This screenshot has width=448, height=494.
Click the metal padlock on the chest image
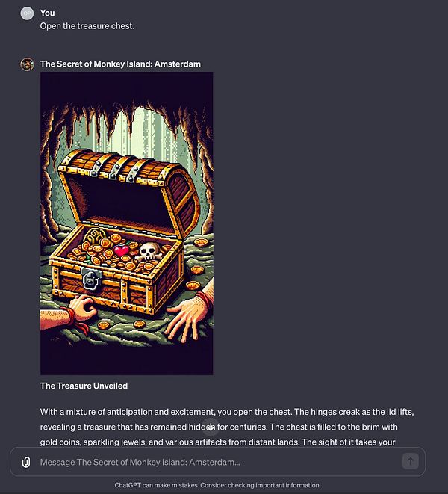[x=91, y=279]
